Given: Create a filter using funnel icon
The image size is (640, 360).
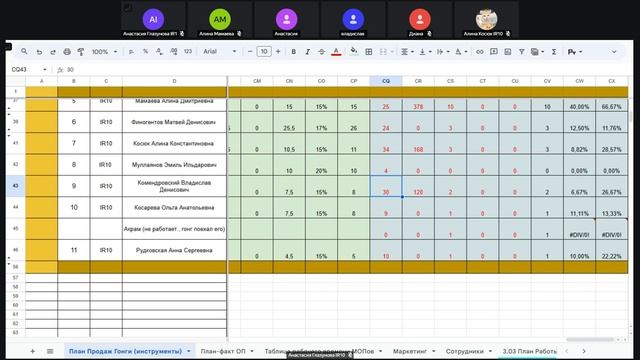Looking at the screenshot, I should (522, 52).
